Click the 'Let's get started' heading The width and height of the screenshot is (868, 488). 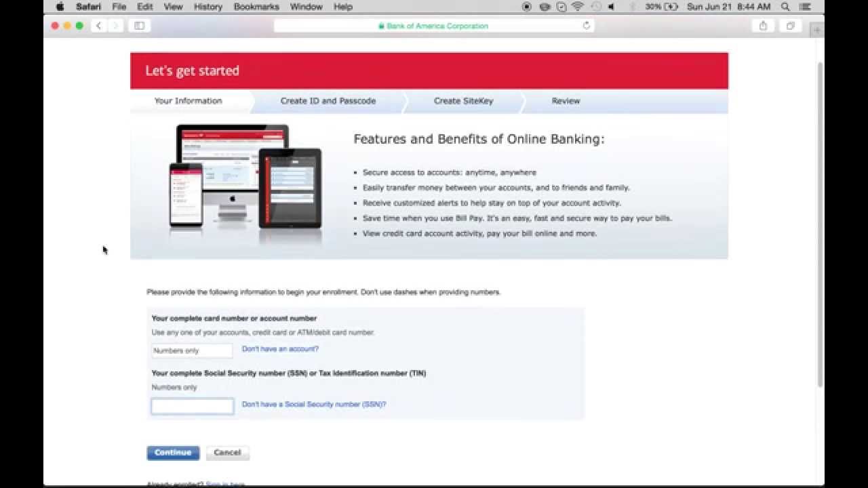tap(192, 70)
